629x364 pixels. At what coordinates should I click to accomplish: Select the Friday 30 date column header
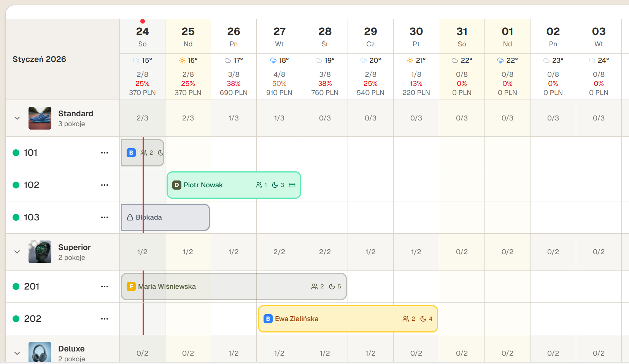(416, 36)
